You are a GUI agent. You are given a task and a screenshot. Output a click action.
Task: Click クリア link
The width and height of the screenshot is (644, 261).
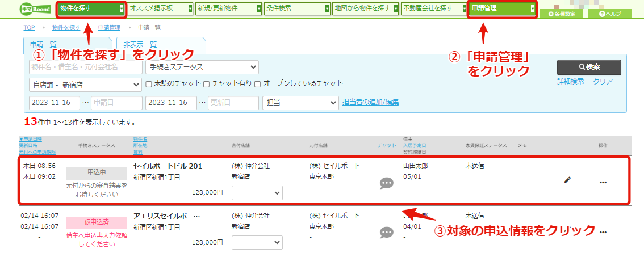coord(603,81)
